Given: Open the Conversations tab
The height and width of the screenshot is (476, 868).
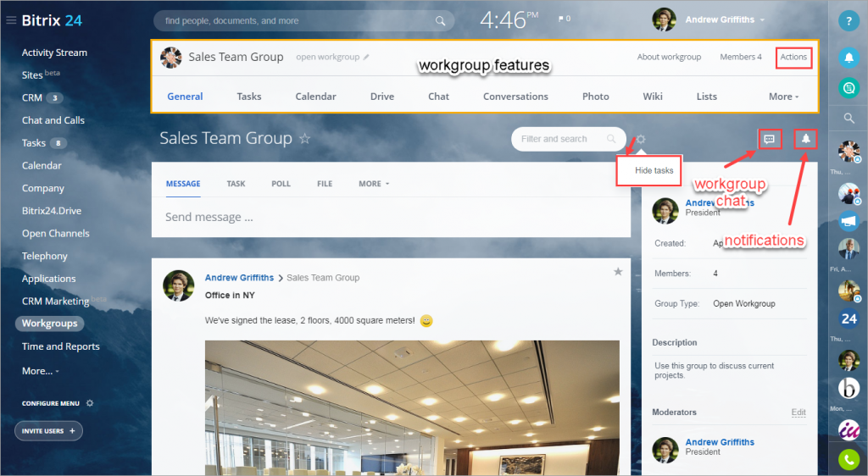Looking at the screenshot, I should pyautogui.click(x=515, y=97).
